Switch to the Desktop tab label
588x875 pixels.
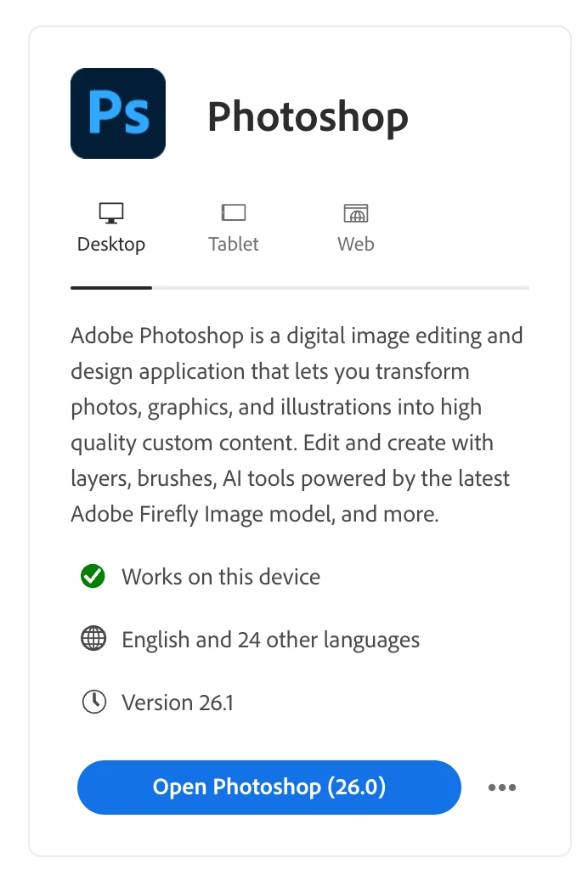click(111, 245)
